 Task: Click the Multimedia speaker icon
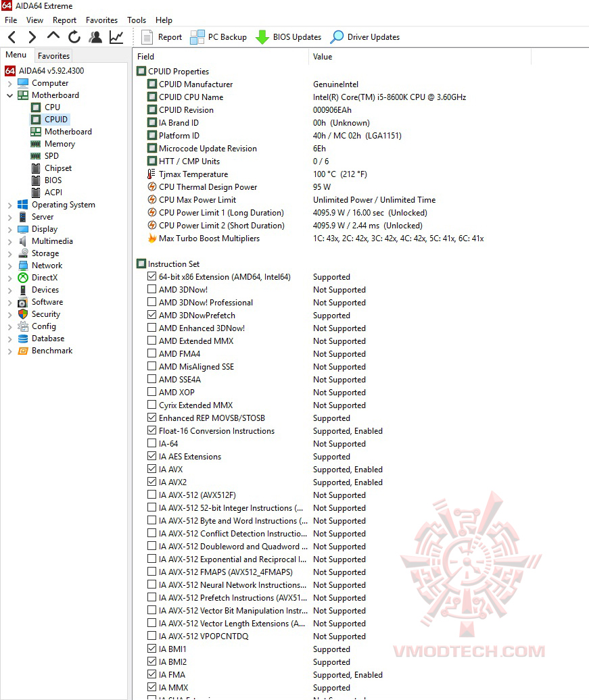point(23,241)
